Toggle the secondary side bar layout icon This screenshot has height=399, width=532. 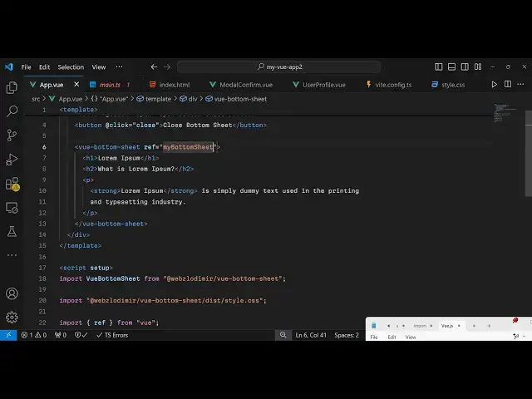pos(465,66)
